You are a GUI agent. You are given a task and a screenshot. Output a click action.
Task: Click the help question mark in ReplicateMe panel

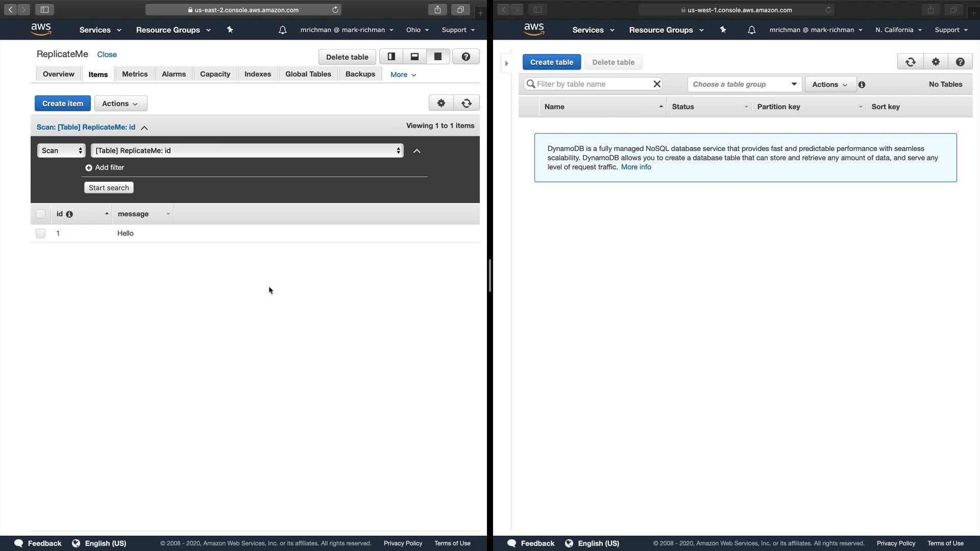point(465,57)
